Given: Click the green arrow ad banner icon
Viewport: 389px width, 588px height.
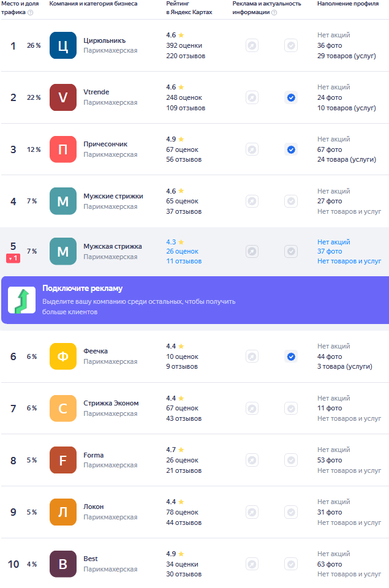Looking at the screenshot, I should pos(22,300).
